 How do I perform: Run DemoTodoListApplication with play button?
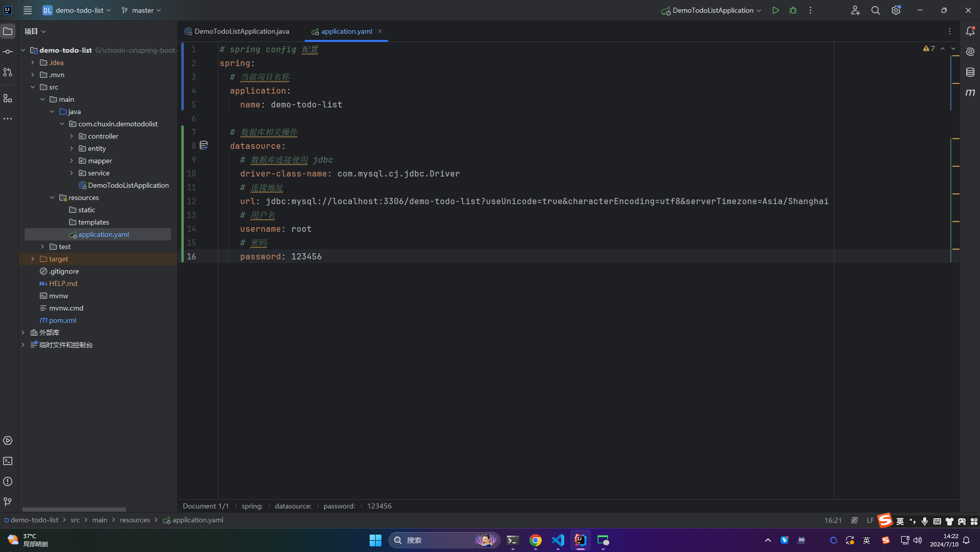tap(776, 10)
